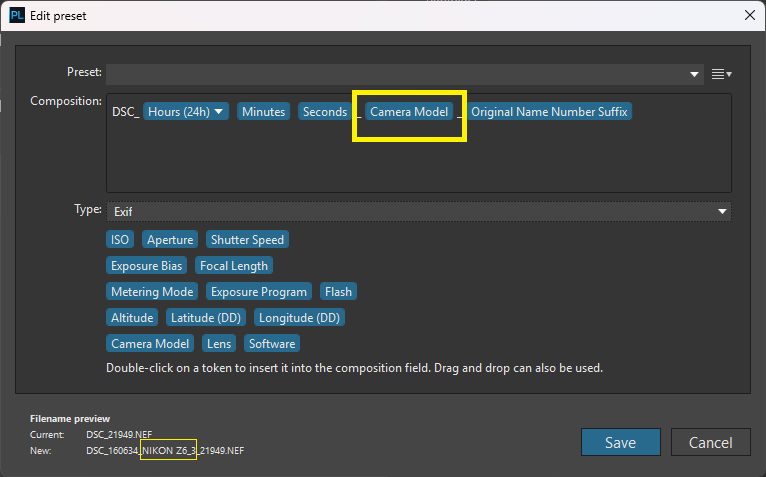Open the preset hamburger menu icon
The width and height of the screenshot is (766, 477).
pyautogui.click(x=721, y=74)
